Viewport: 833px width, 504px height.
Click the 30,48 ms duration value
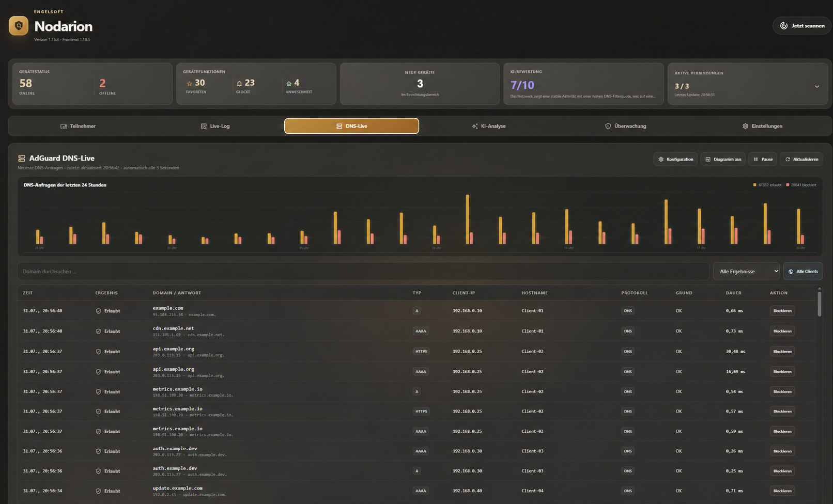735,351
